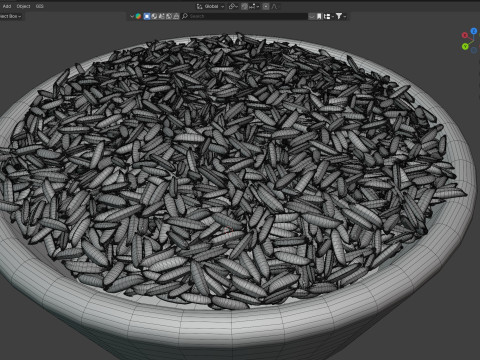
Task: Click the bookmark icon right of search
Action: tap(319, 16)
